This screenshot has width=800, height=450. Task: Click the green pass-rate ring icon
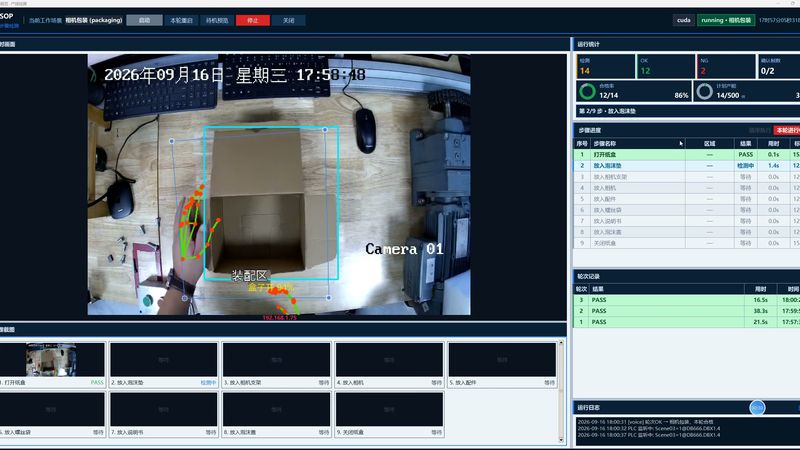click(587, 91)
